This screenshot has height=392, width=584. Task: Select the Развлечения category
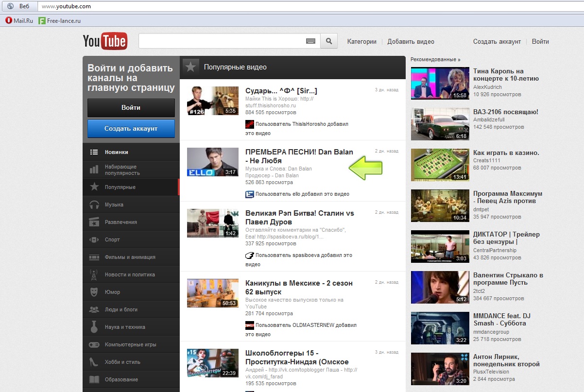131,222
